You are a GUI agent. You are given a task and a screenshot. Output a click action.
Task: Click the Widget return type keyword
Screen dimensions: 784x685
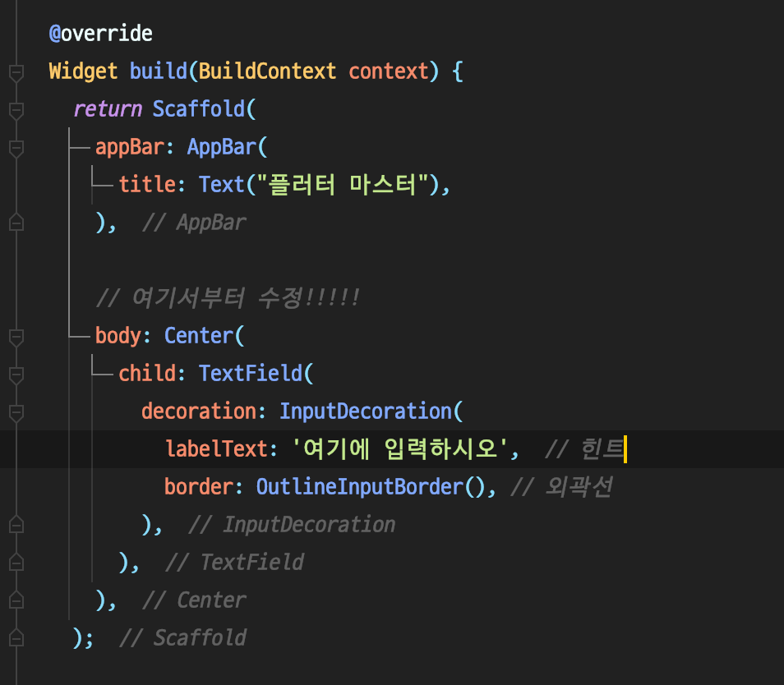coord(83,71)
